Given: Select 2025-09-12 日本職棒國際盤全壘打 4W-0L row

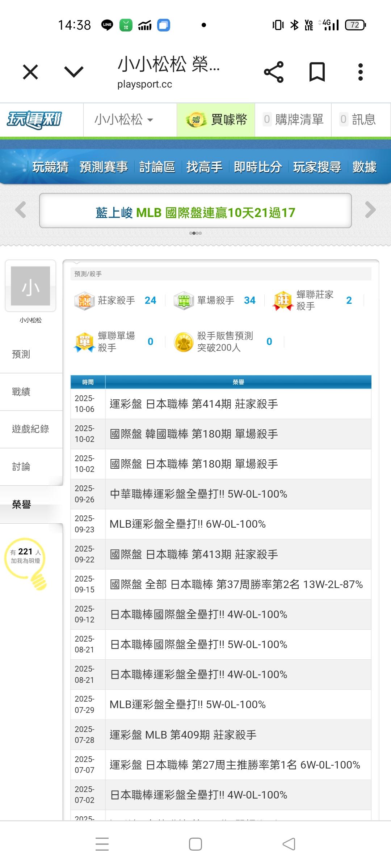Looking at the screenshot, I should pos(221,614).
